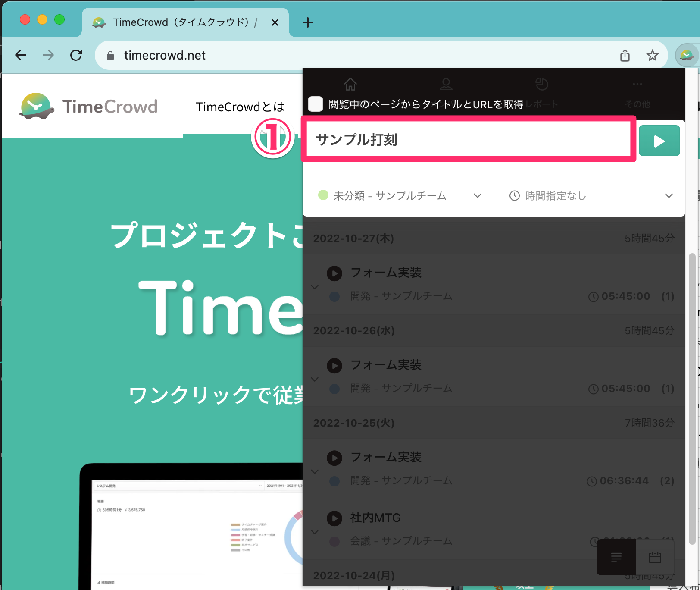700x590 pixels.
Task: Open a new tab with the plus button
Action: [x=307, y=22]
